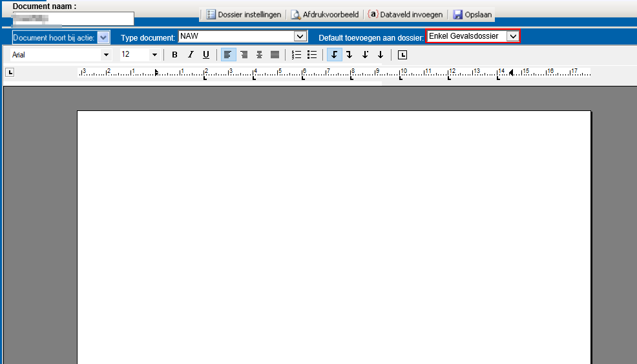Open the font name dropdown showing Arial
The image size is (637, 364).
click(x=106, y=55)
